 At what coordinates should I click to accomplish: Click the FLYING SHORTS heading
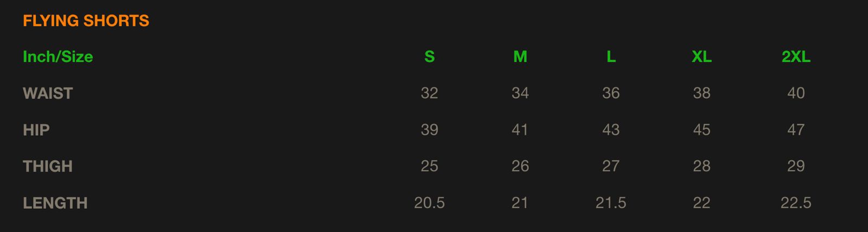[x=86, y=21]
